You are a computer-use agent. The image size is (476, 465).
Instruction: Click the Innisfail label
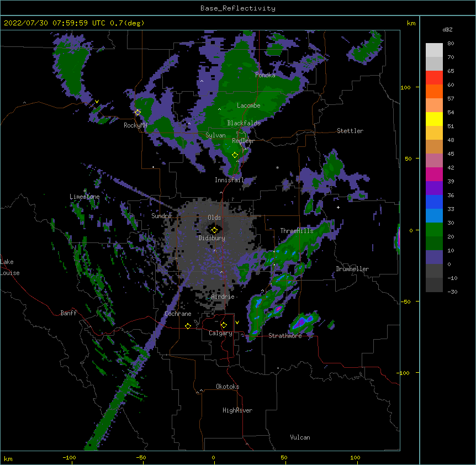229,180
